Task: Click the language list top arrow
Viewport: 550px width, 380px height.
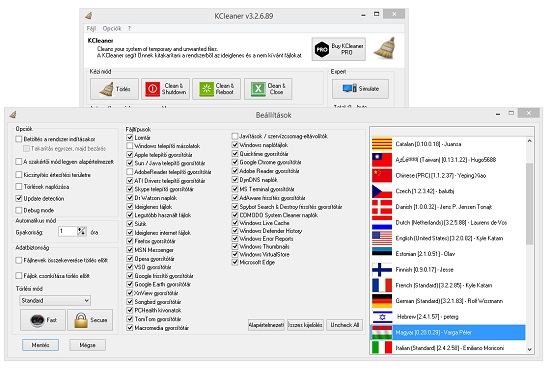Action: pyautogui.click(x=530, y=141)
